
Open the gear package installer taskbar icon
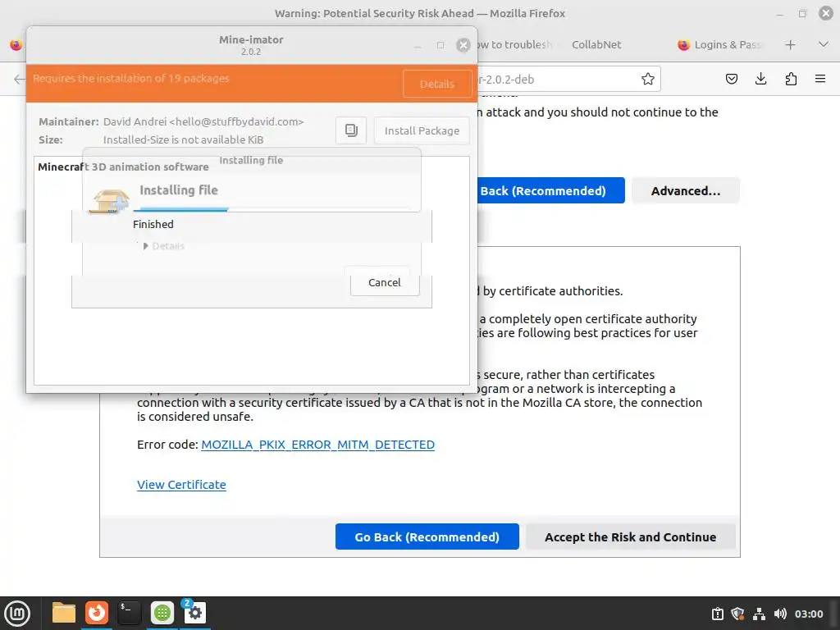tap(194, 613)
